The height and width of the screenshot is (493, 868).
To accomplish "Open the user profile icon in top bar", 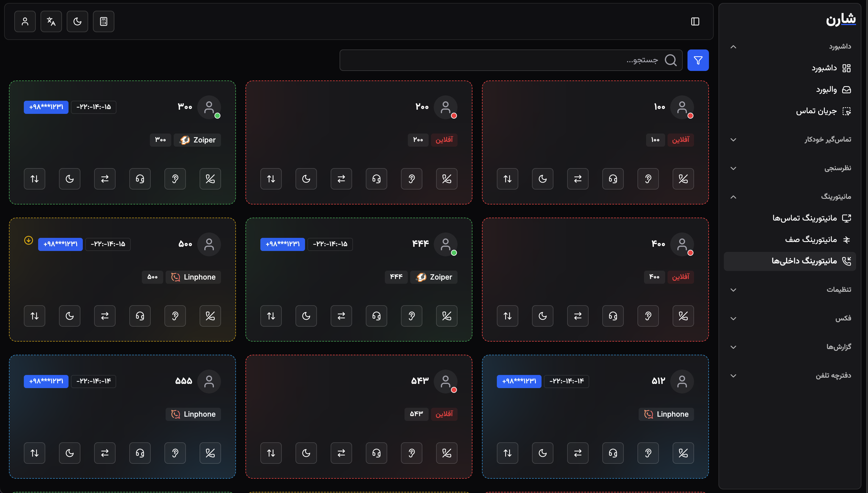I will pos(25,22).
